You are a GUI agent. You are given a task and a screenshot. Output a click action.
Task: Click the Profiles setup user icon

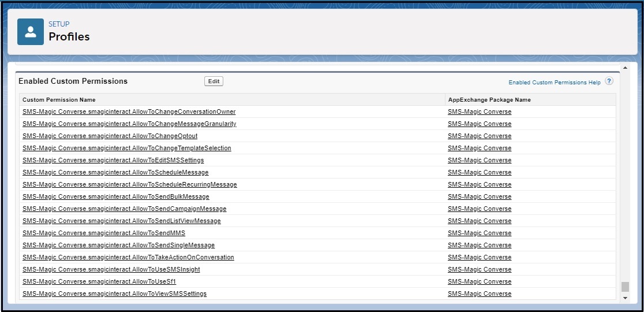click(31, 32)
